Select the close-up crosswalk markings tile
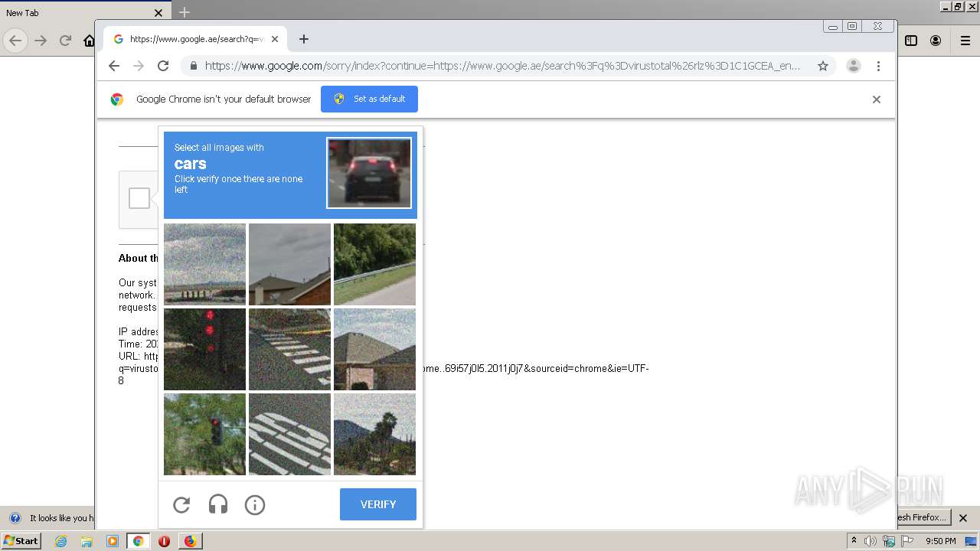 pos(289,434)
